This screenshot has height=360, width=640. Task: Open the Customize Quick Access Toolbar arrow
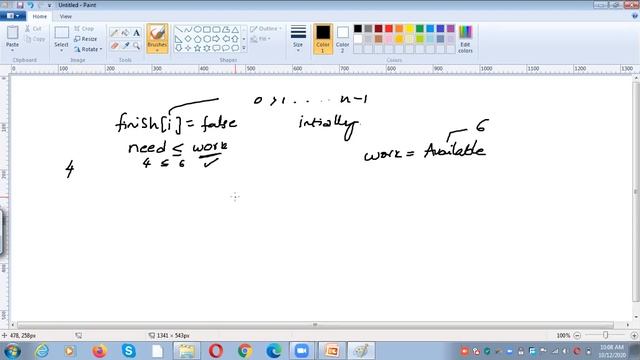(x=49, y=5)
